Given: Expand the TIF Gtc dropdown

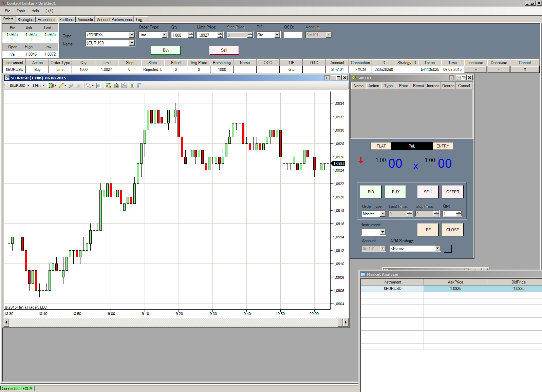Looking at the screenshot, I should coord(277,35).
